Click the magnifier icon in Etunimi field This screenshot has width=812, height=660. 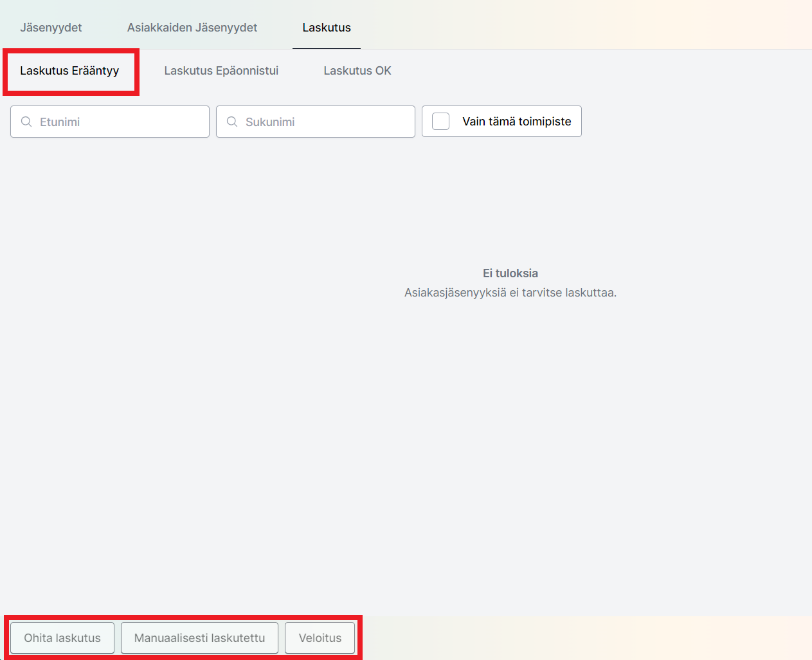pos(26,122)
